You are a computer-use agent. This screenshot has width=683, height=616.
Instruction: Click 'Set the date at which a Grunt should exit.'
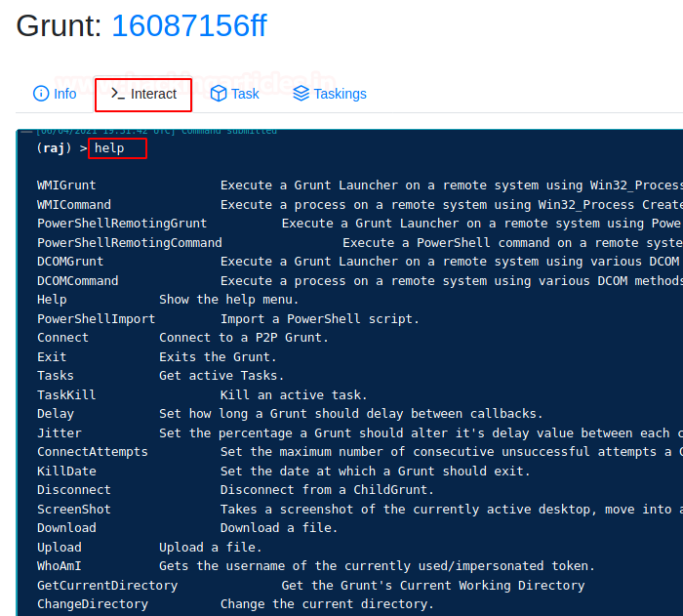376,471
